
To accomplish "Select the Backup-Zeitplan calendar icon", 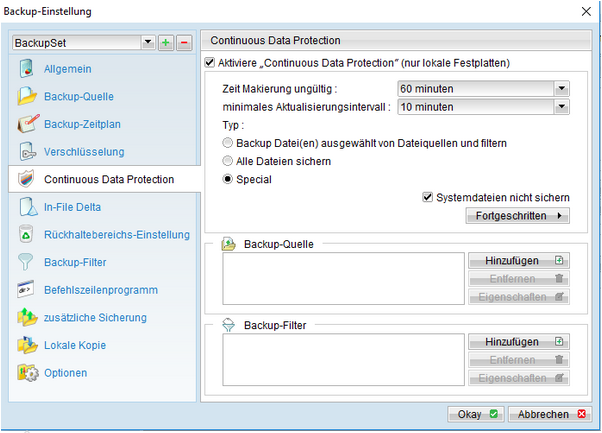I will [x=28, y=124].
